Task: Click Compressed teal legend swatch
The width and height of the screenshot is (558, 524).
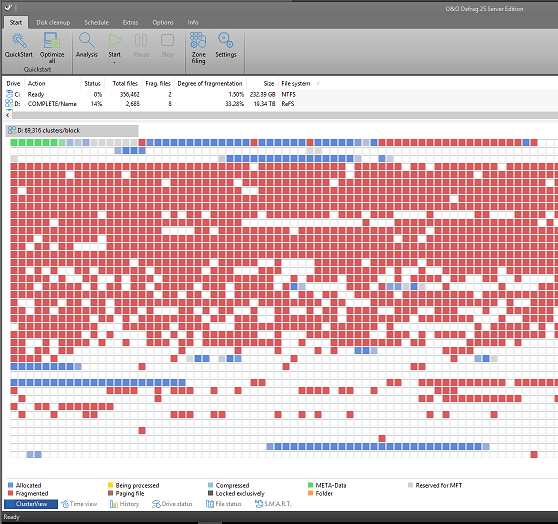Action: point(210,485)
